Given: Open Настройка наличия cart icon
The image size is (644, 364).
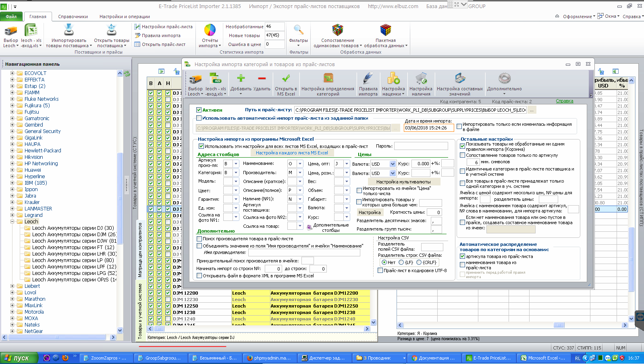Looking at the screenshot, I should tap(421, 78).
